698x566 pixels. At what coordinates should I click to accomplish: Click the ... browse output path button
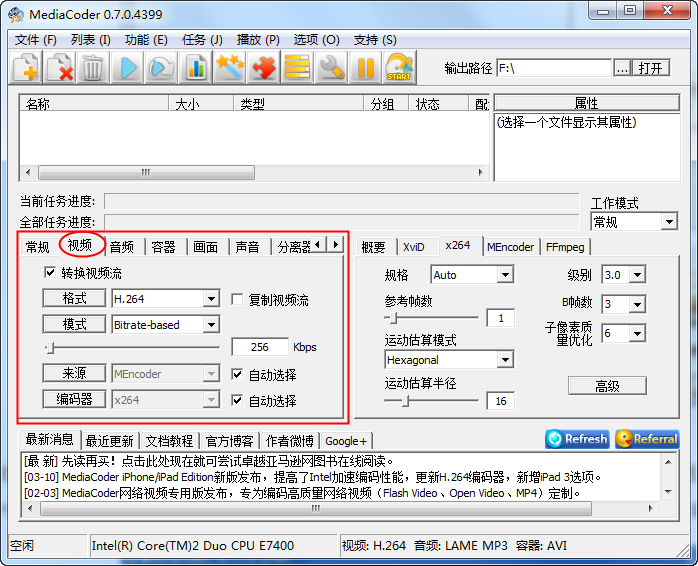(x=622, y=68)
